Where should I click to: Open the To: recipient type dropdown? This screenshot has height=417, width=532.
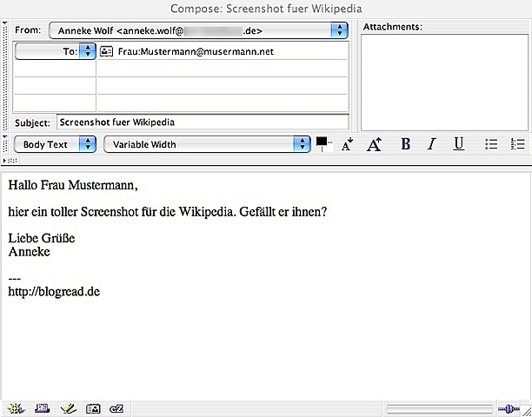point(56,51)
